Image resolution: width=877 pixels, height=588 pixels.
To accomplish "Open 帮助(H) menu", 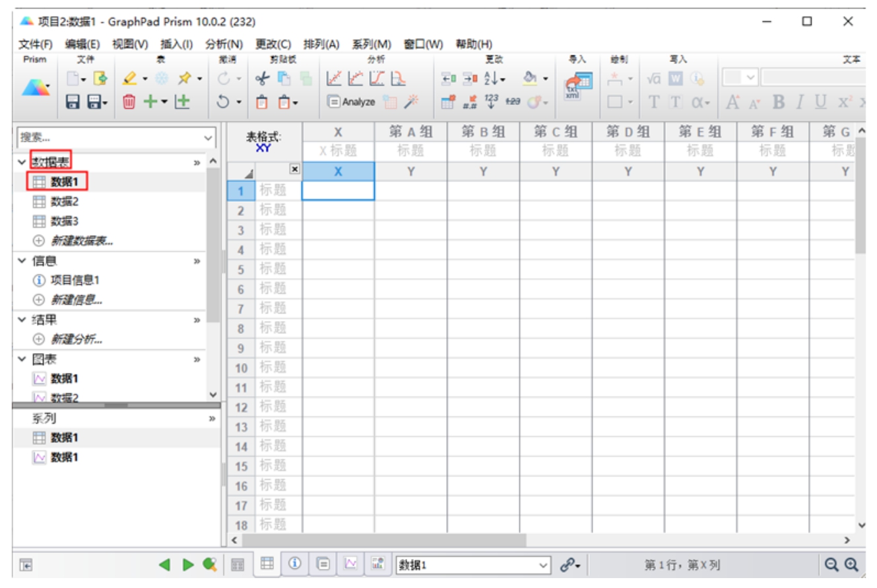I will tap(474, 44).
